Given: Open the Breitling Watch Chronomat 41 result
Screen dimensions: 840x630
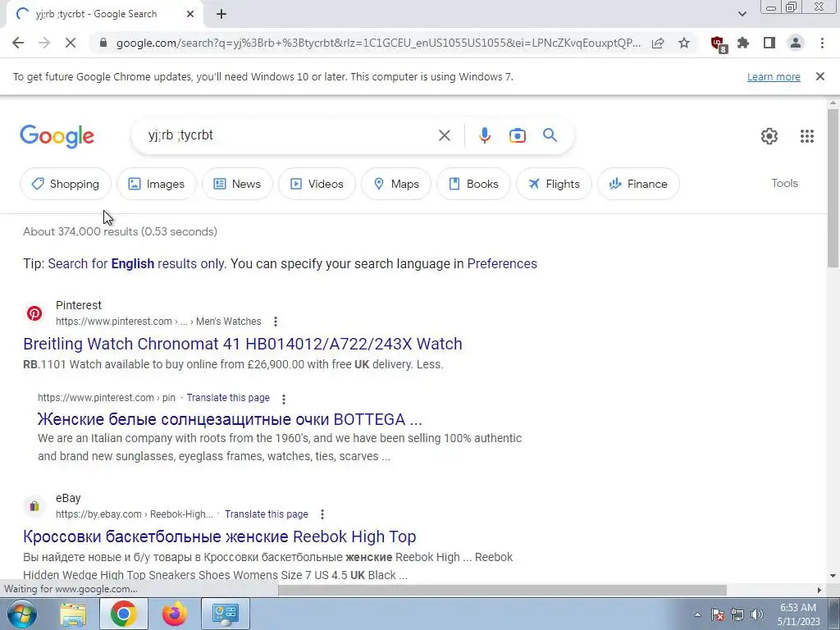Looking at the screenshot, I should click(x=243, y=344).
